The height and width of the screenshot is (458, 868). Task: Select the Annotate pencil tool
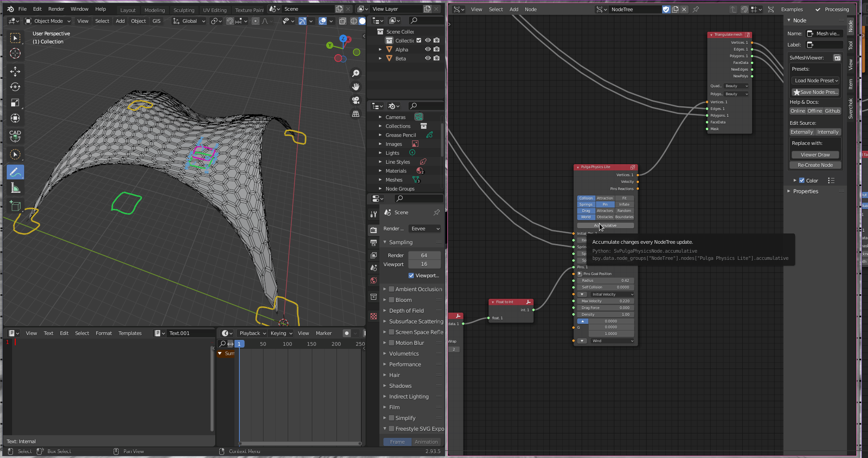click(15, 172)
